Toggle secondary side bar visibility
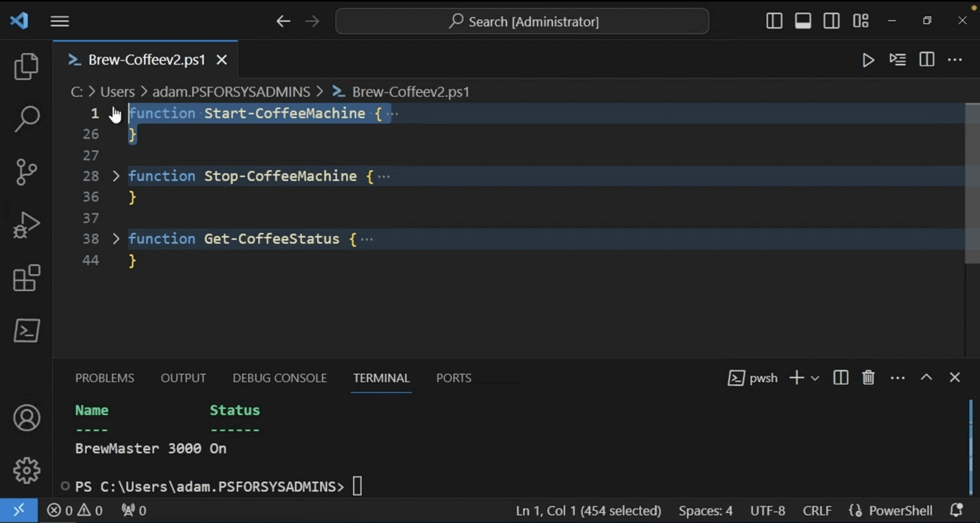The image size is (980, 523). pos(831,21)
